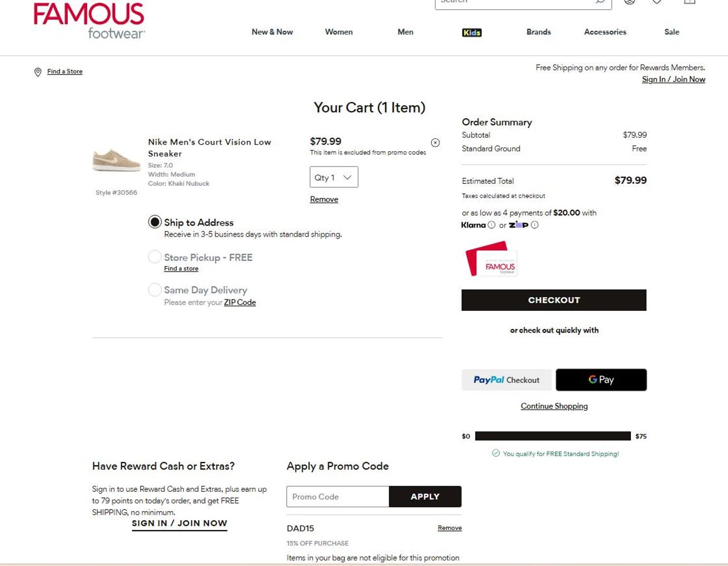This screenshot has width=728, height=566.
Task: Open the Women menu
Action: tap(339, 32)
